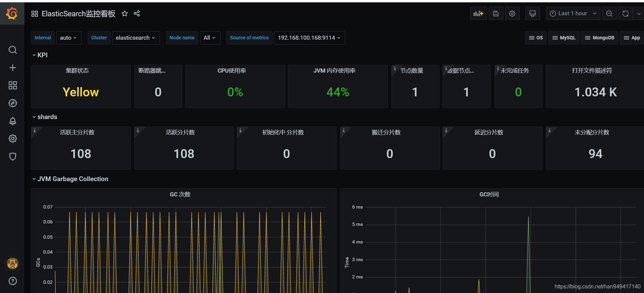Open the refresh interval dropdown arrow
This screenshot has width=644, height=293.
pyautogui.click(x=639, y=14)
